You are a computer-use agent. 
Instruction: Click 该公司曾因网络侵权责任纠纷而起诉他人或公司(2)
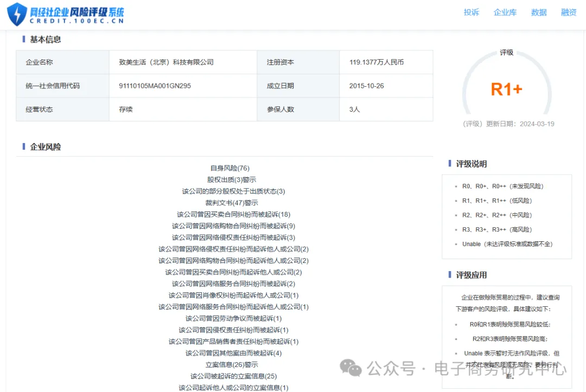pos(233,249)
